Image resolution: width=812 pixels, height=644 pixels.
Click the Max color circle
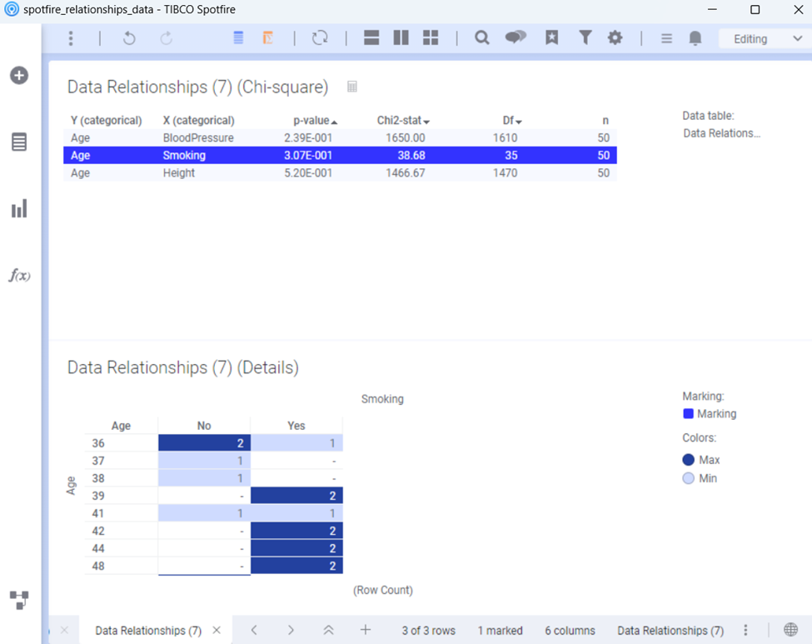click(688, 460)
